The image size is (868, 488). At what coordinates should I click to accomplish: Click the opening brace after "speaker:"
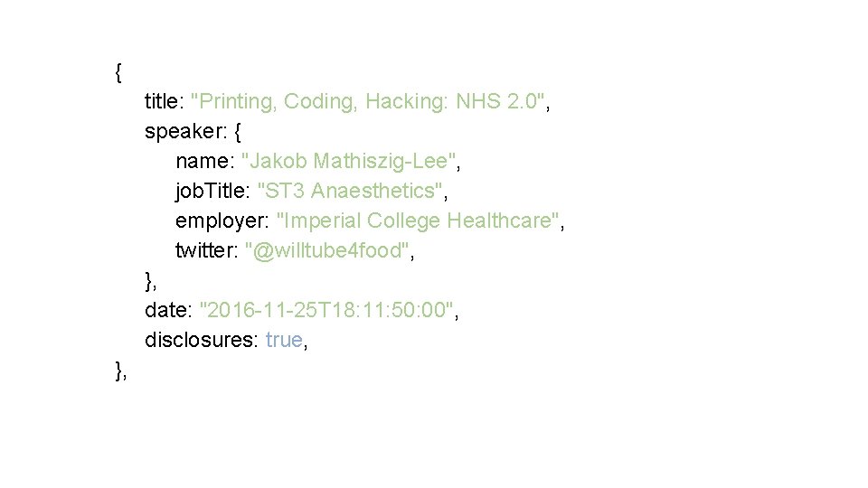[x=237, y=131]
